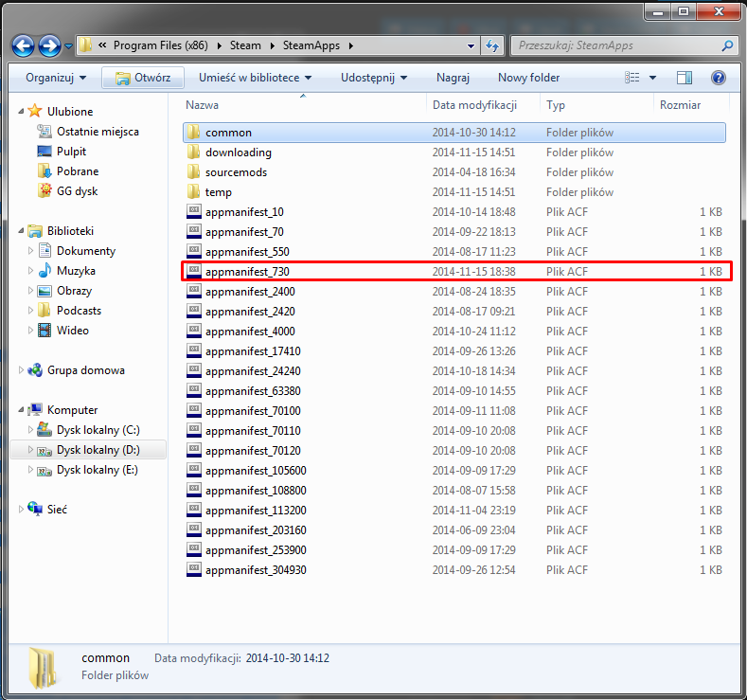Open Dysk lokalny (E:) drive

pyautogui.click(x=97, y=470)
